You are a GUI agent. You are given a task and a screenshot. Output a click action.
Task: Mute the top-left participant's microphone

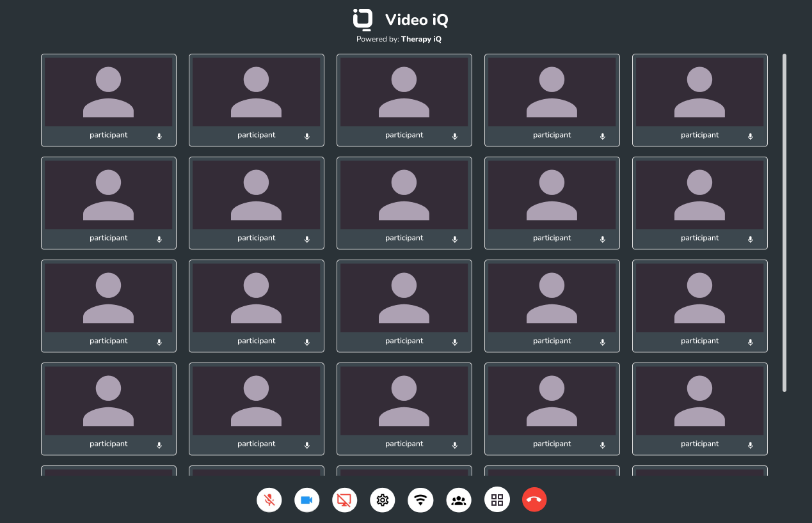[159, 136]
